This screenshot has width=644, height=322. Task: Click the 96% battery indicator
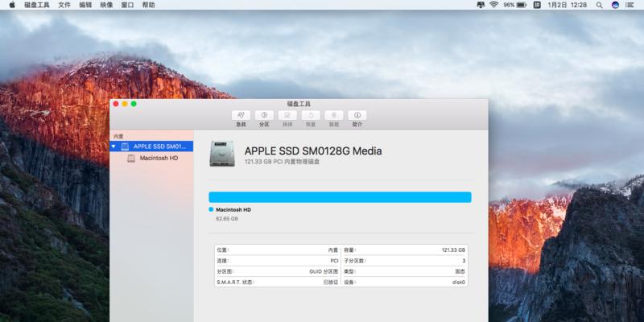pos(515,5)
